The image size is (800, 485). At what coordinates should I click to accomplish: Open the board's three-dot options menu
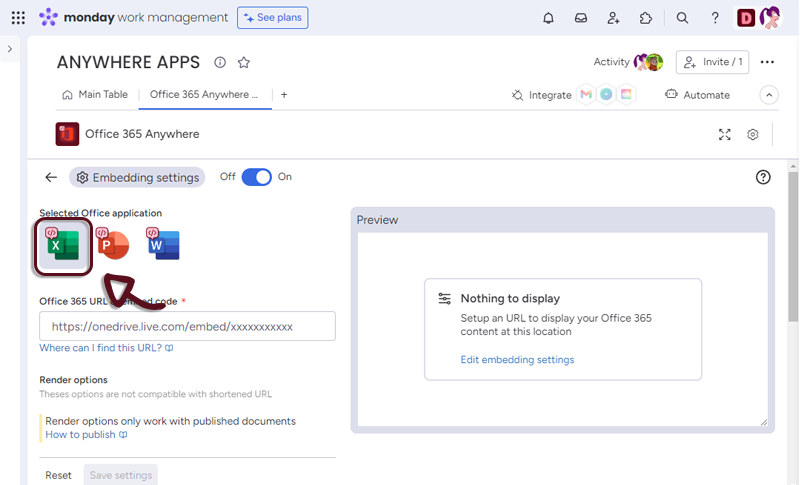(x=767, y=62)
